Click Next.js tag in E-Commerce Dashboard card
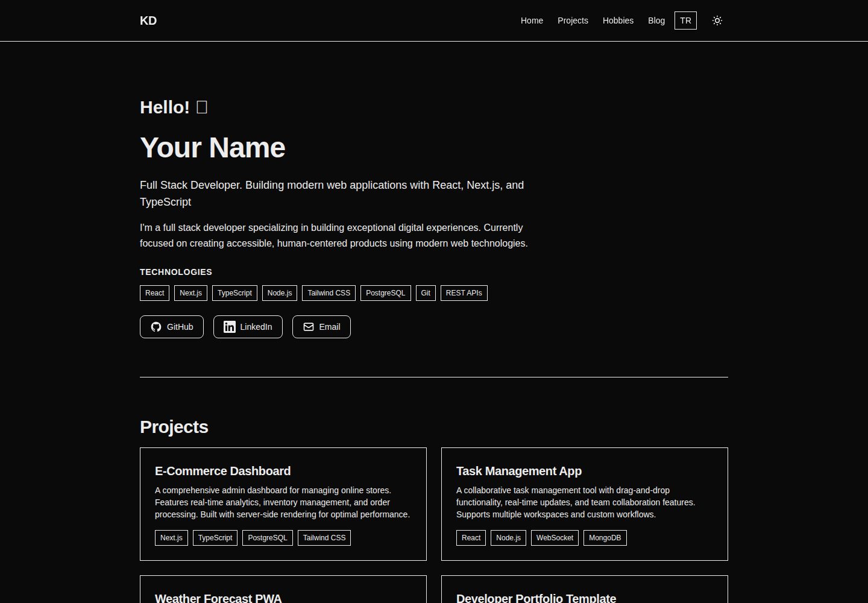The height and width of the screenshot is (603, 868). pyautogui.click(x=171, y=538)
